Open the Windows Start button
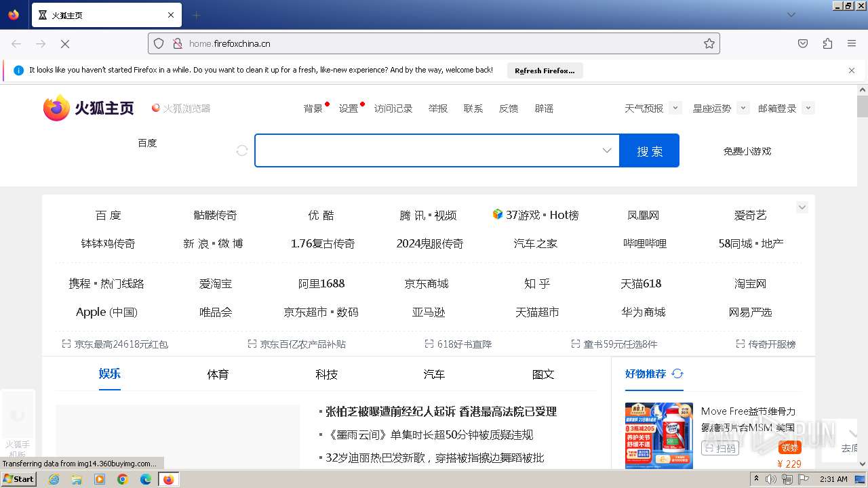This screenshot has height=488, width=868. (18, 479)
